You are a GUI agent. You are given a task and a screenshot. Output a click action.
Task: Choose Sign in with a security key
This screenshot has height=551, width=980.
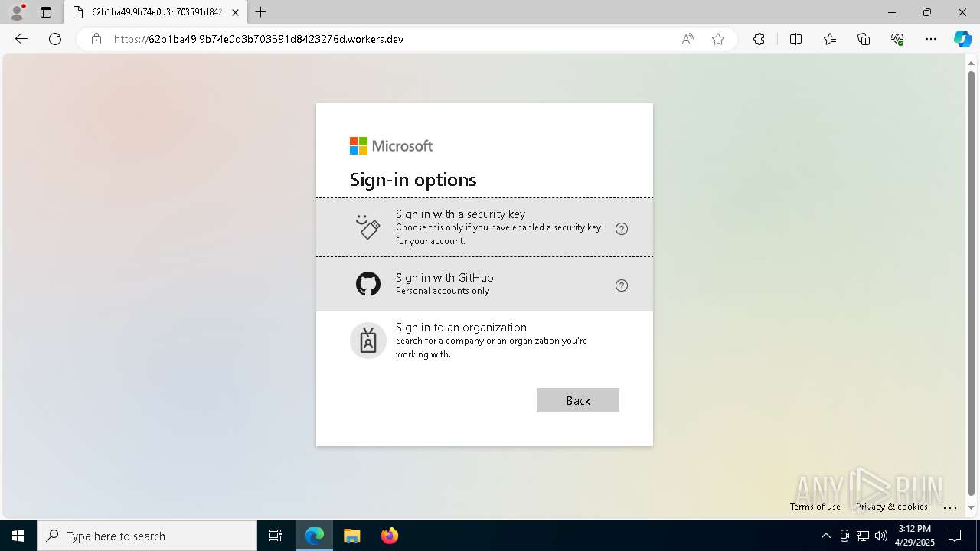pos(485,227)
